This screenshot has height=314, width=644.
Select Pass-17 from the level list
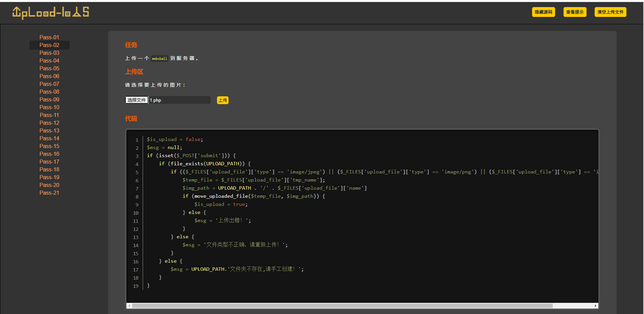[x=49, y=162]
